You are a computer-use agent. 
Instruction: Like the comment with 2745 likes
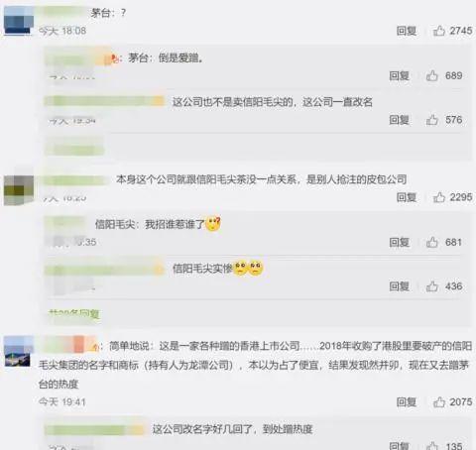tap(439, 31)
